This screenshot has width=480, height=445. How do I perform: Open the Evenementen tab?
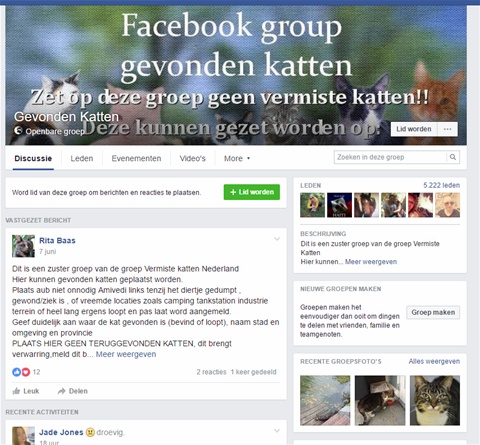[x=136, y=158]
